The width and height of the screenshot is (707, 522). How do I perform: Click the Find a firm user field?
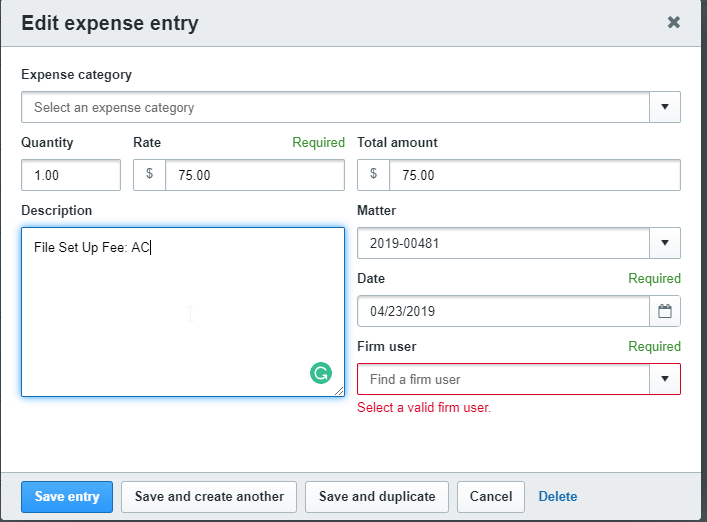(503, 379)
